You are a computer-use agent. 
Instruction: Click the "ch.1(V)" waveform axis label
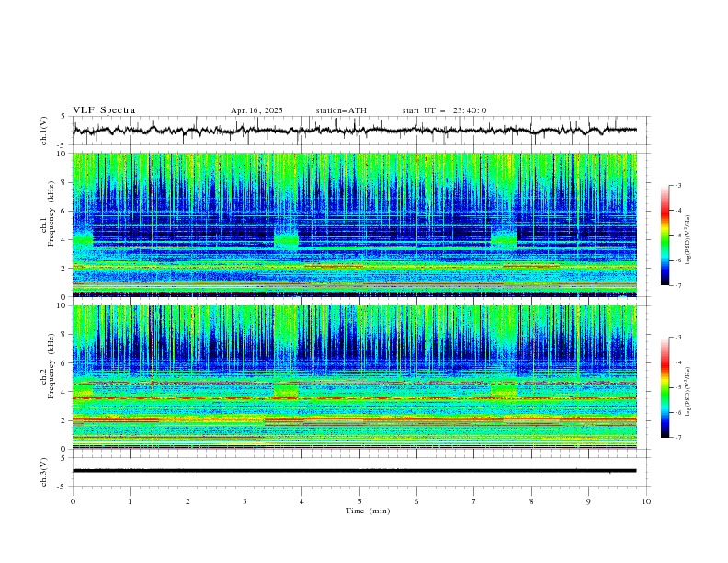point(44,131)
